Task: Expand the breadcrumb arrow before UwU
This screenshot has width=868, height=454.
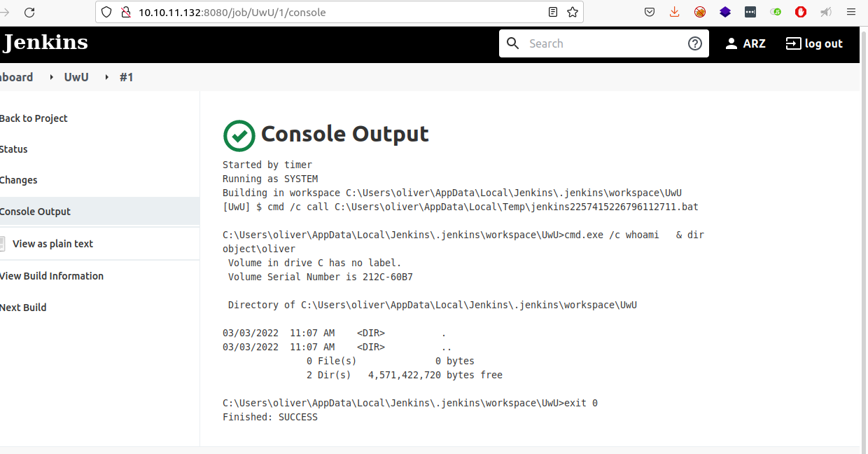Action: 52,77
